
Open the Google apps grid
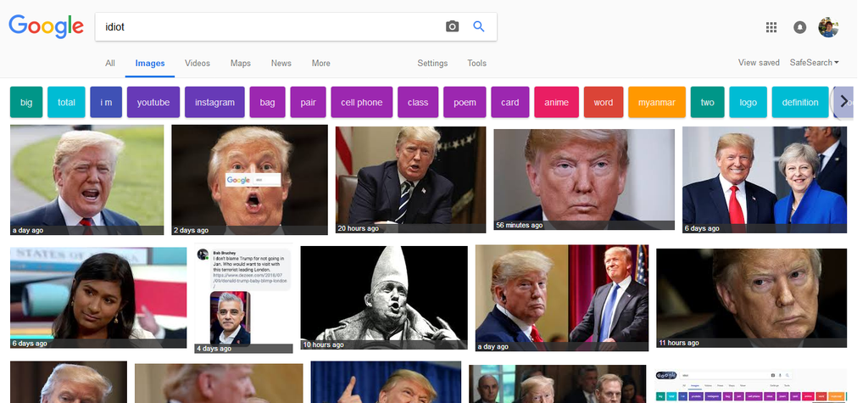click(771, 27)
